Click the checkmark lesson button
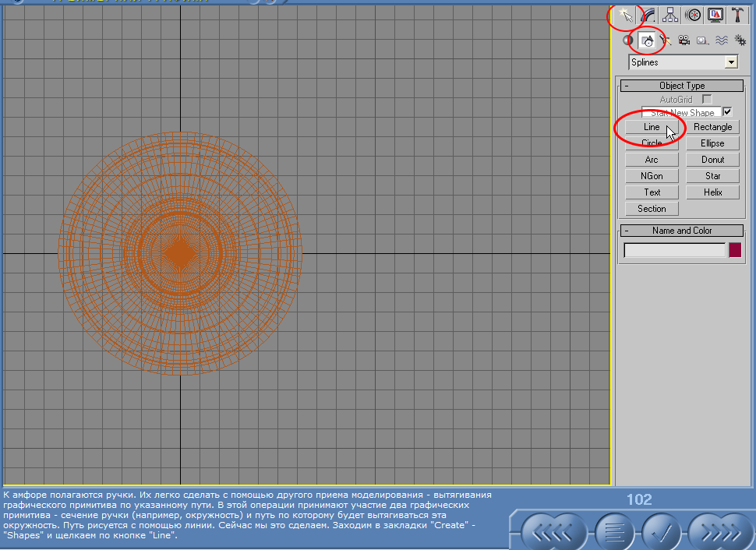Viewport: 756px width, 550px height. [662, 533]
